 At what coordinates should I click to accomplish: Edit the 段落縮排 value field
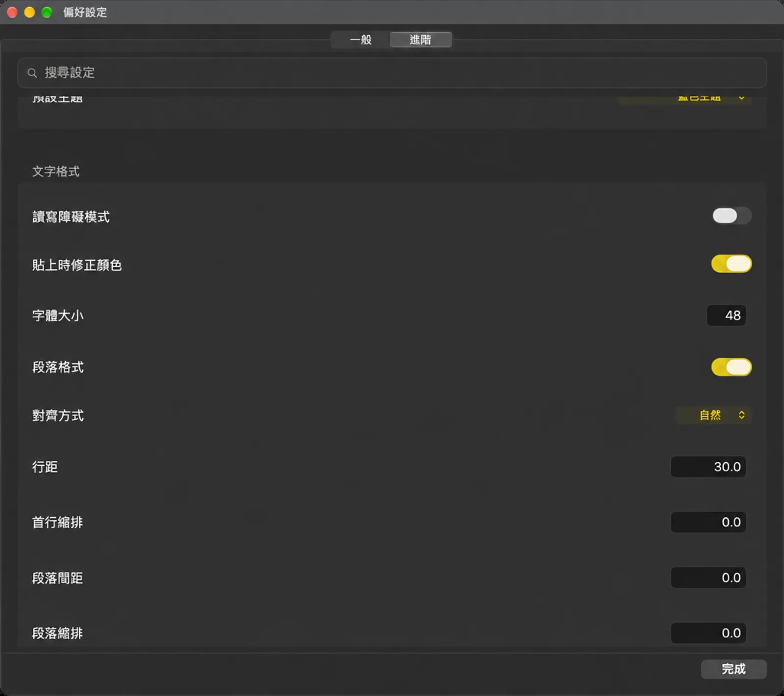pos(709,633)
